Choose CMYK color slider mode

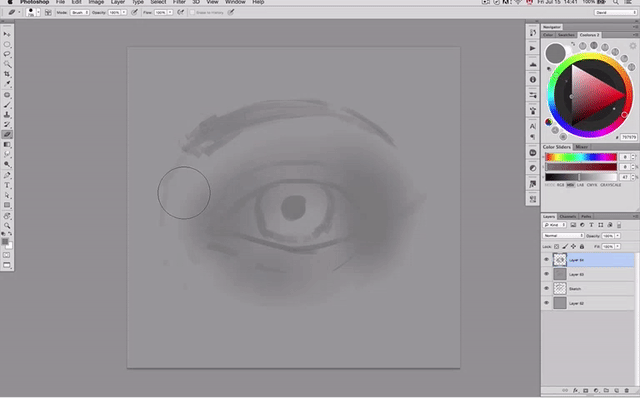(x=592, y=185)
